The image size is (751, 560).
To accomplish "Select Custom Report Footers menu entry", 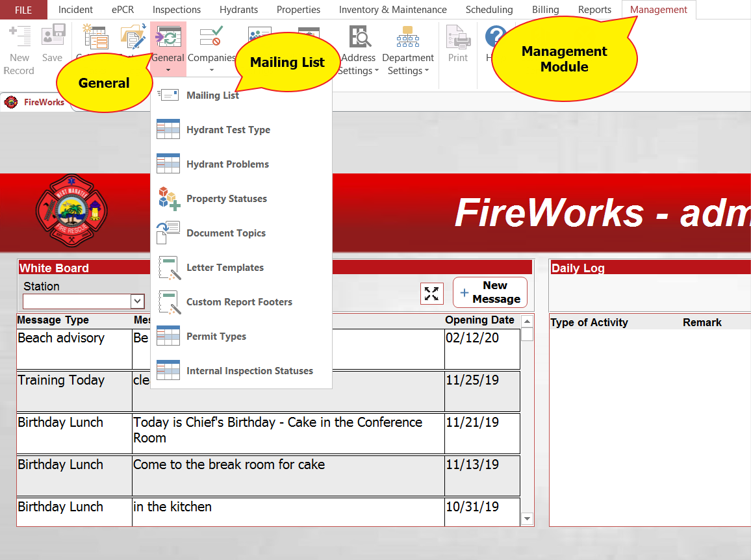I will tap(242, 302).
